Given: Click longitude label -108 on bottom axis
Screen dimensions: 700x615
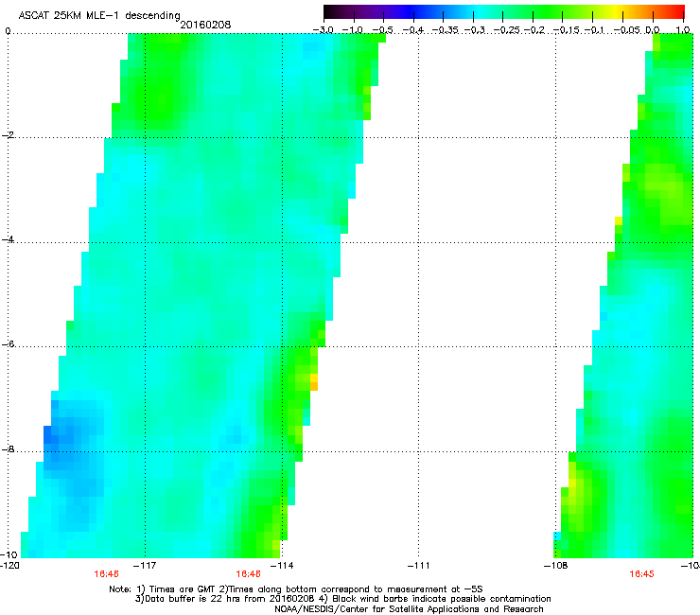Looking at the screenshot, I should click(556, 566).
